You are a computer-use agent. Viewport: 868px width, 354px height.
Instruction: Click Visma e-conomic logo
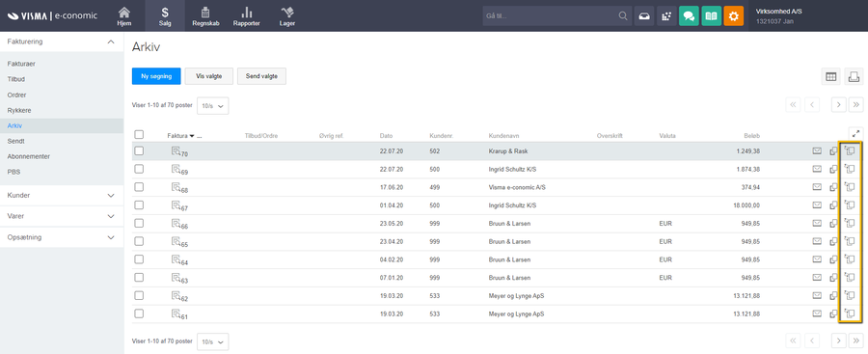tap(52, 15)
